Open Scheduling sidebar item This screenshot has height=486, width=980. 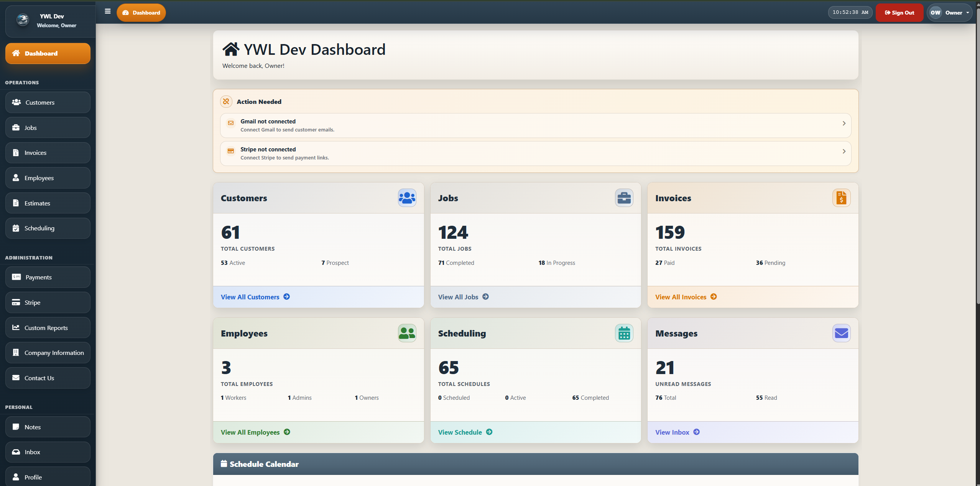(x=48, y=228)
